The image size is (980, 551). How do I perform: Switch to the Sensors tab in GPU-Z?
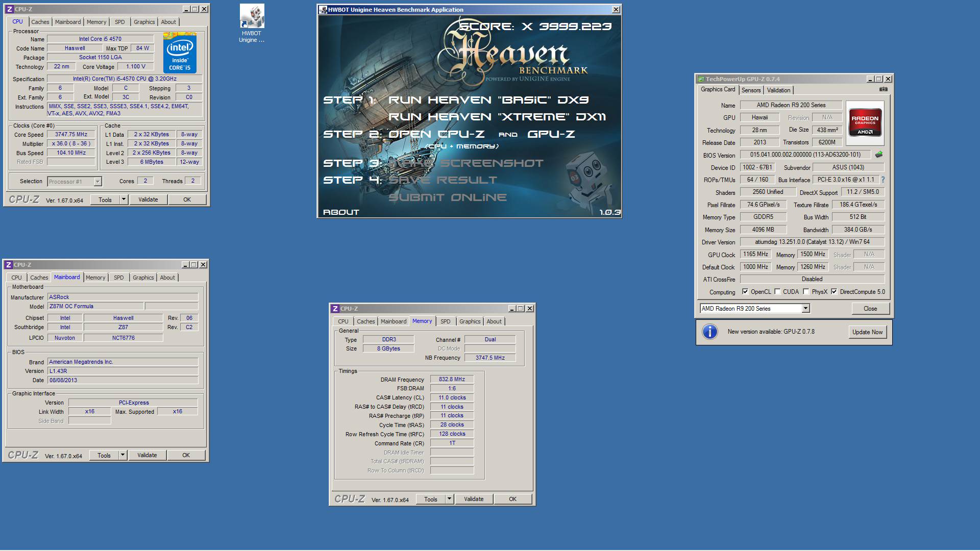click(751, 90)
